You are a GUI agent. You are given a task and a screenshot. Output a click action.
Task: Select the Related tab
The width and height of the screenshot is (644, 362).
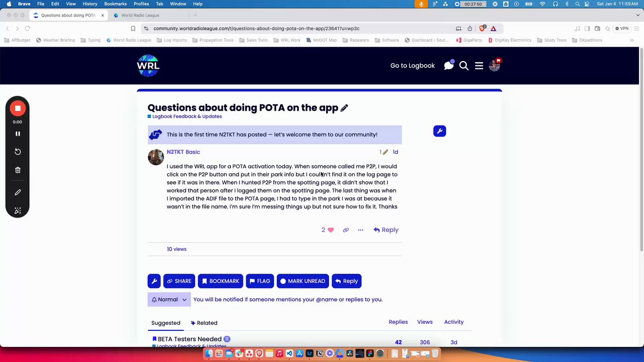point(204,323)
